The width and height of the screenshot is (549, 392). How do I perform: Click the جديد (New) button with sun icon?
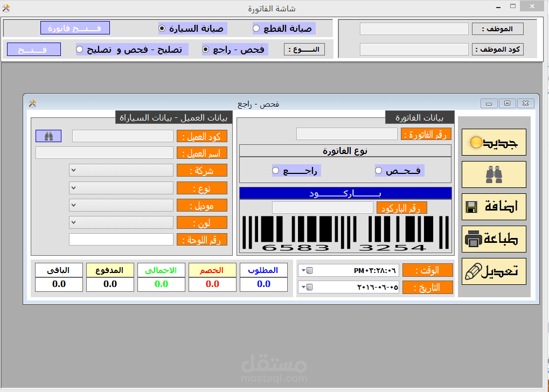tap(494, 142)
